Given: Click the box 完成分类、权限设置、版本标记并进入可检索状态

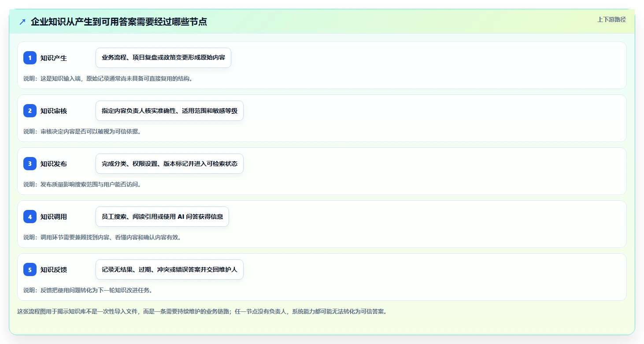Looking at the screenshot, I should point(170,164).
